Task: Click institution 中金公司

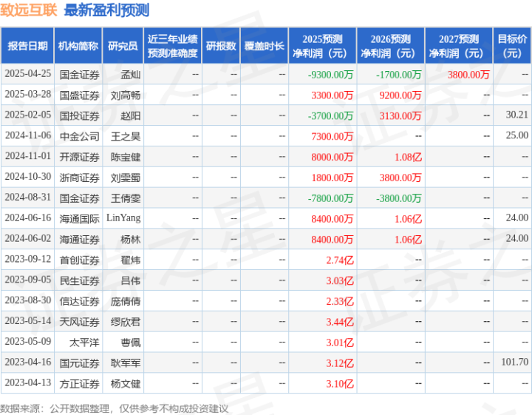Action: coord(79,137)
